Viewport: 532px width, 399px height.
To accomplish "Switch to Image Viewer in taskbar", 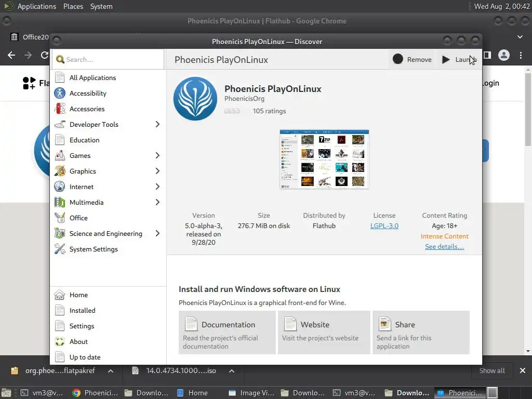I will coord(251,393).
